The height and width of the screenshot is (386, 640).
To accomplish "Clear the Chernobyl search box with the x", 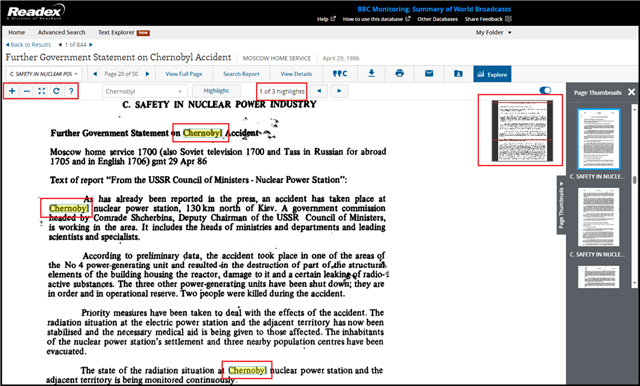I will tap(180, 91).
